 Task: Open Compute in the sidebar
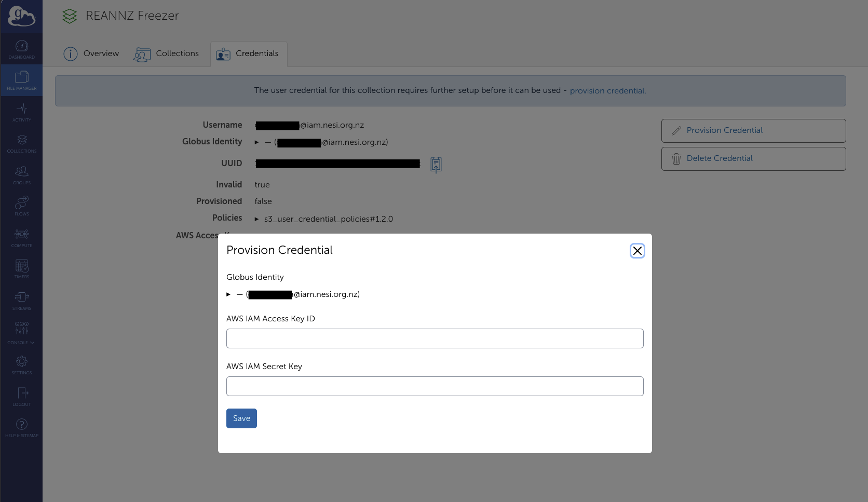(x=21, y=238)
